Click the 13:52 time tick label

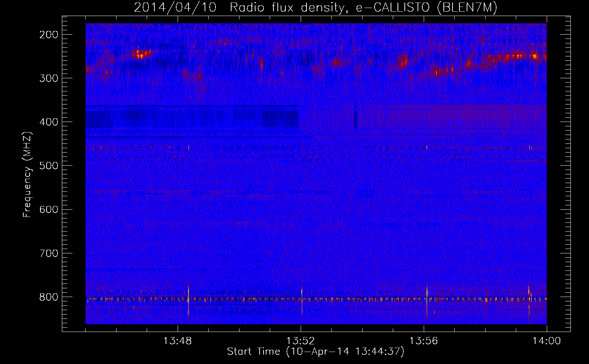click(301, 341)
